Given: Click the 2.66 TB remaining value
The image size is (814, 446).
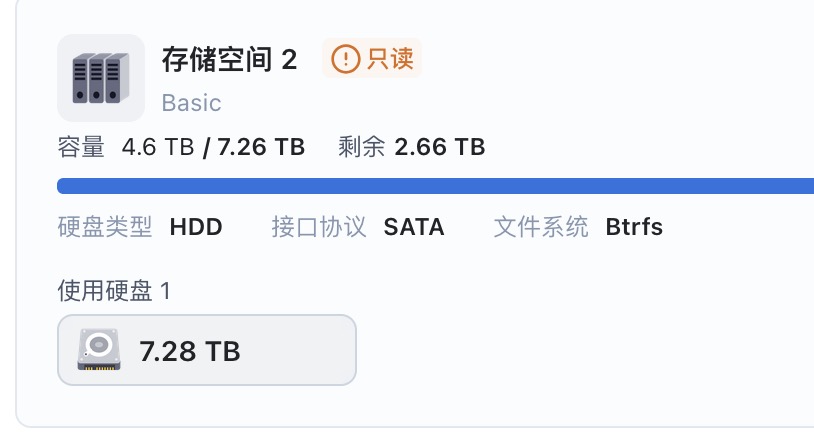Looking at the screenshot, I should 440,147.
